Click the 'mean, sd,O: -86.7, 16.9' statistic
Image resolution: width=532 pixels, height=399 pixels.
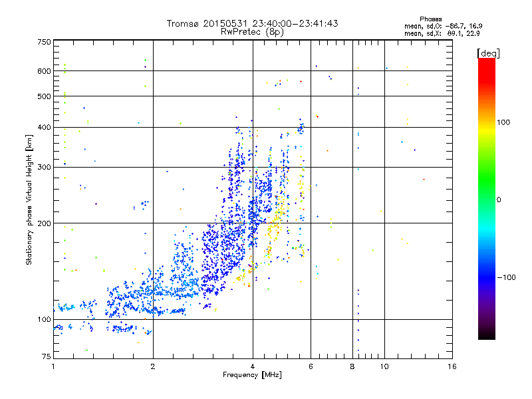pos(443,26)
